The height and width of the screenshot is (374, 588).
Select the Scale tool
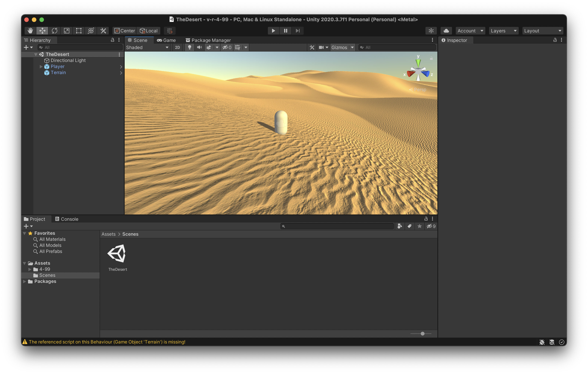tap(66, 31)
